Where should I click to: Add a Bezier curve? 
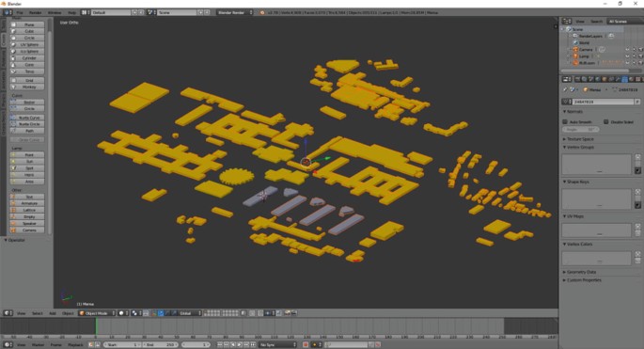[x=27, y=102]
